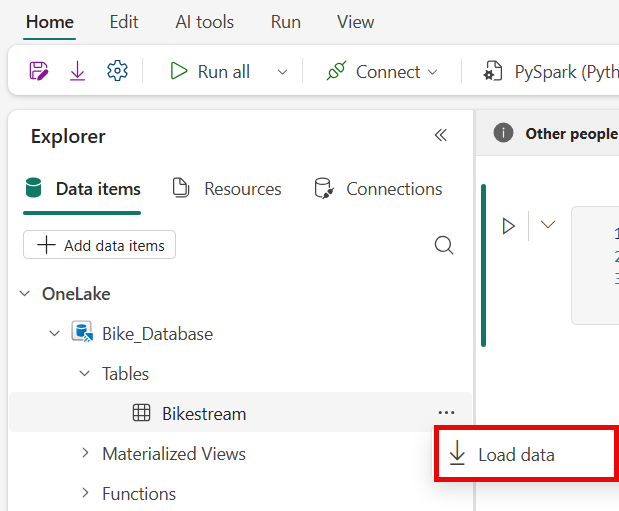This screenshot has height=511, width=619.
Task: Open the Run all dropdown arrow
Action: point(282,72)
